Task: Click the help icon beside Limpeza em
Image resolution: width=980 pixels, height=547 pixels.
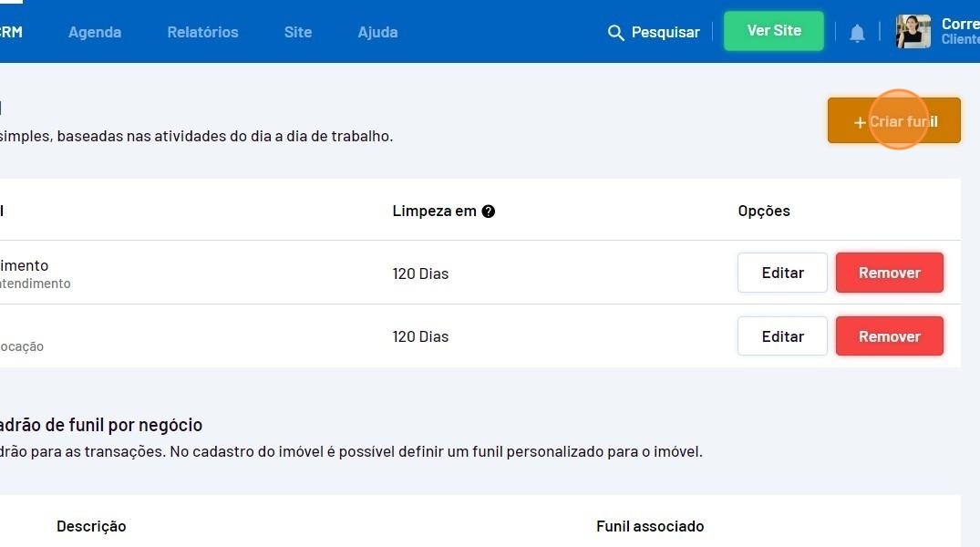Action: (x=489, y=212)
